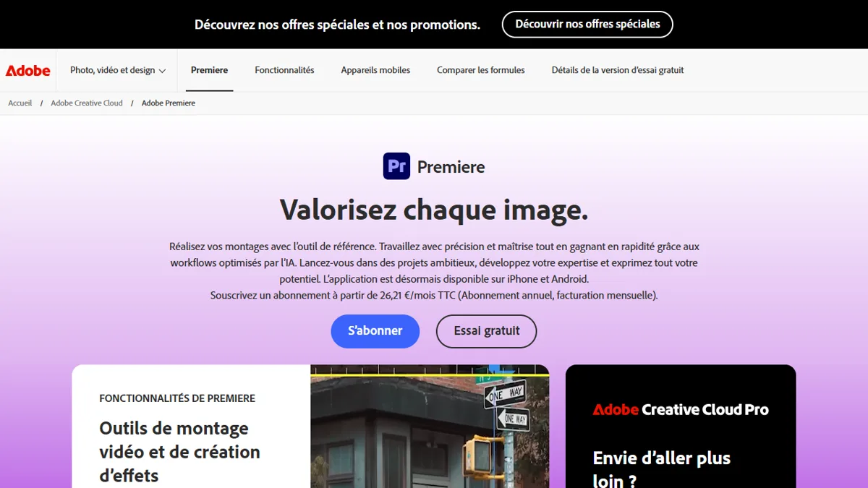Click "Outils de montage vidéo" card heading
The image size is (868, 488).
coord(179,452)
